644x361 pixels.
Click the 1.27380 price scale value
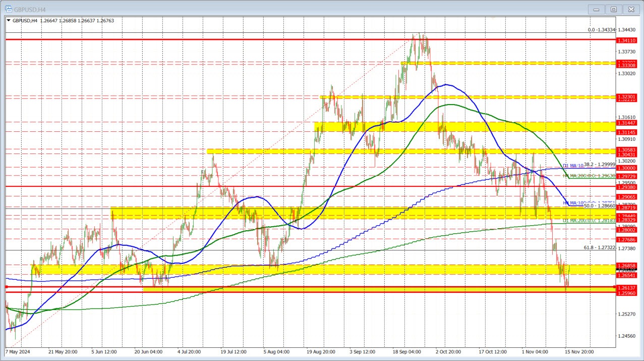[627, 248]
